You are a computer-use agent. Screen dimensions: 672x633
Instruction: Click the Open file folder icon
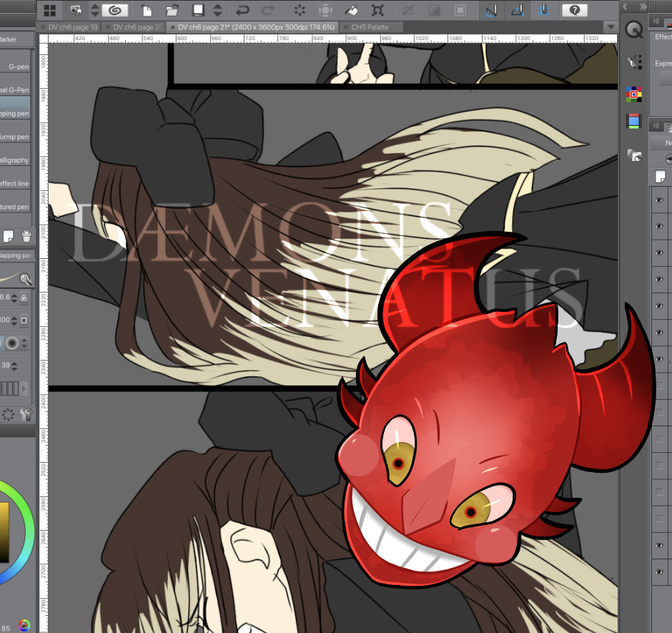(172, 10)
